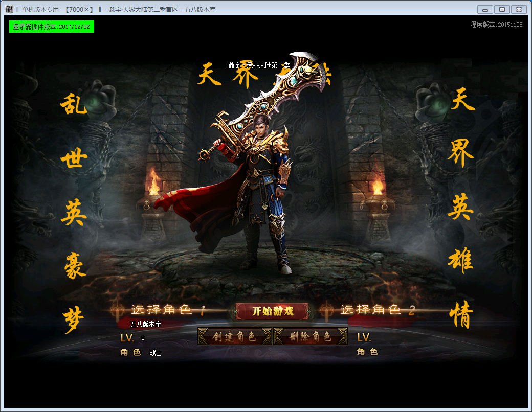
Task: Click the 创建角色 create character button
Action: click(x=234, y=336)
